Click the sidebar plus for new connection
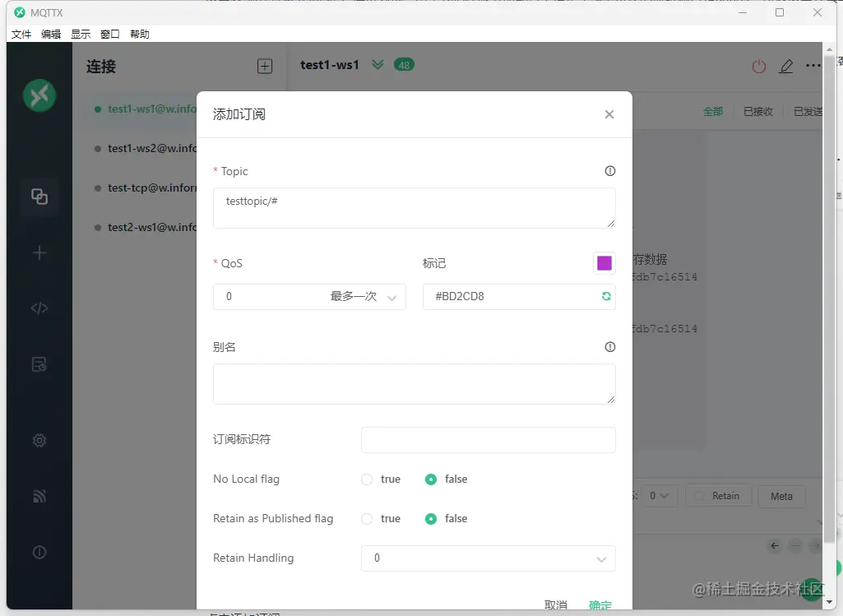The width and height of the screenshot is (843, 616). coord(39,252)
